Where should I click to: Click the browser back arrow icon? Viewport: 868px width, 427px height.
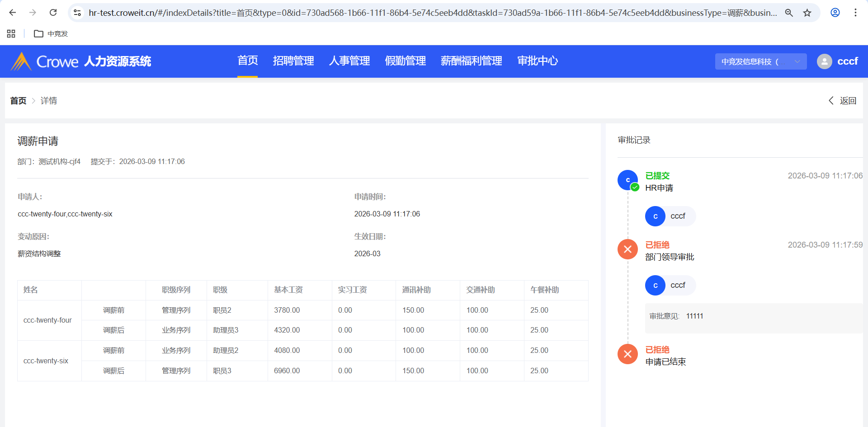coord(13,13)
